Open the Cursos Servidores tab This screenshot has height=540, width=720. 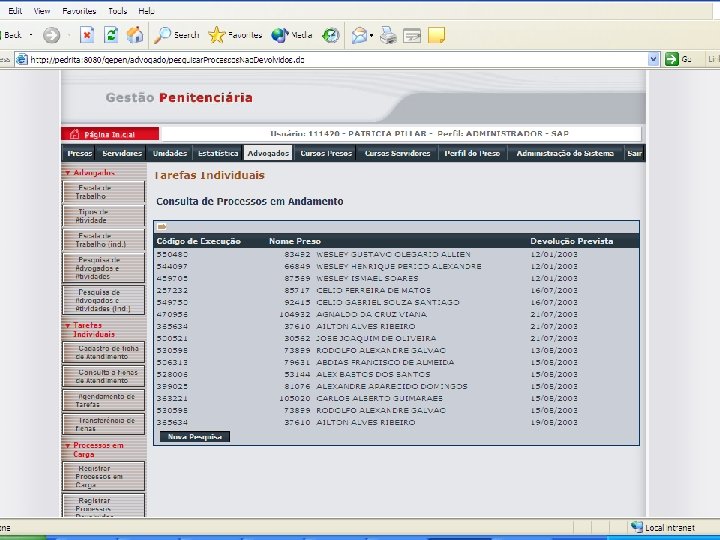coord(398,153)
